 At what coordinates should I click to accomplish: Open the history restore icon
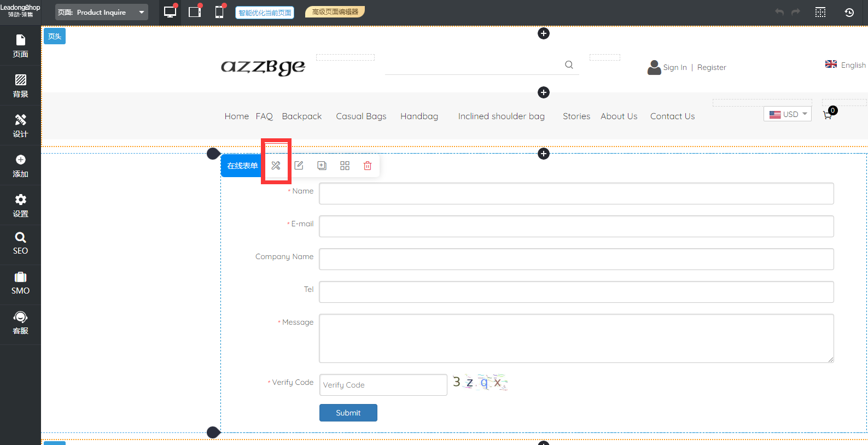tap(849, 12)
